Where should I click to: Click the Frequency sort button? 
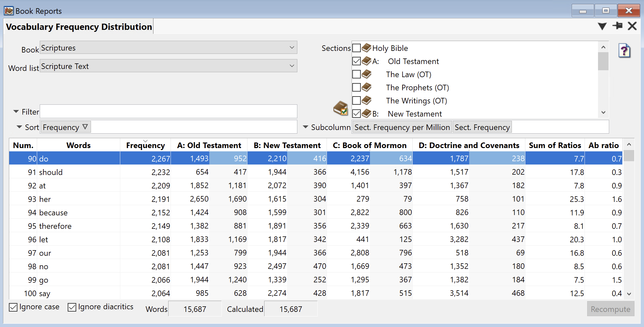pos(65,127)
